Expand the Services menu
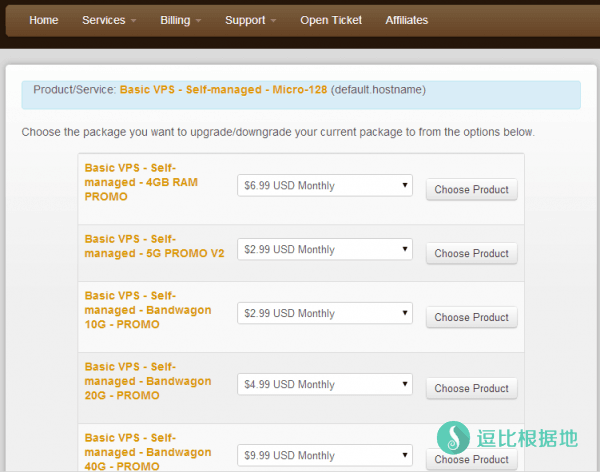 pyautogui.click(x=109, y=20)
